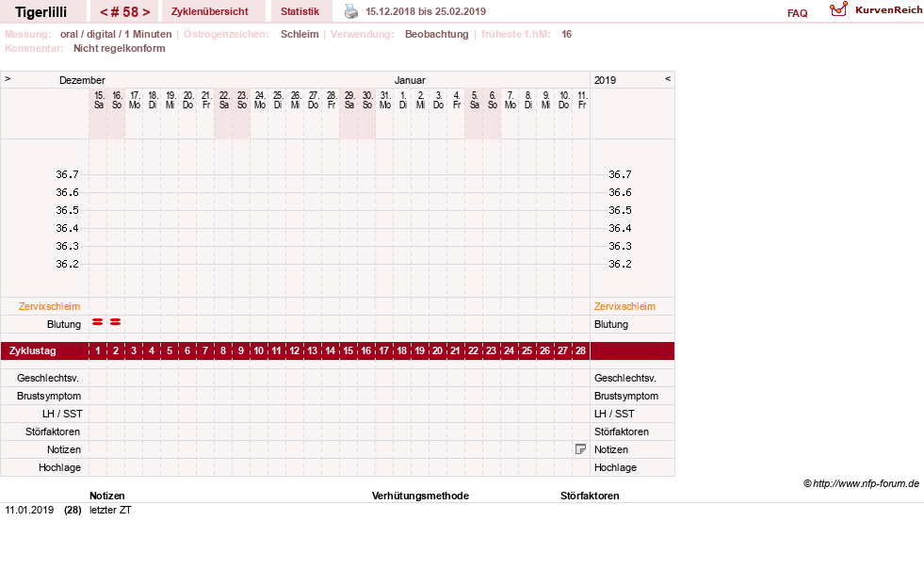Click the printer icon
Image resolution: width=924 pixels, height=570 pixels.
pyautogui.click(x=350, y=11)
